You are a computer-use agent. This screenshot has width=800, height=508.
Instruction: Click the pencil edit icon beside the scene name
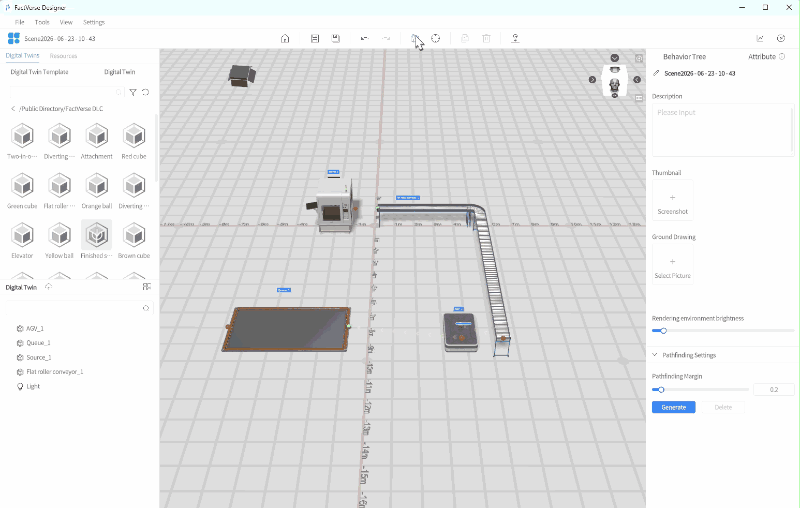click(x=657, y=73)
